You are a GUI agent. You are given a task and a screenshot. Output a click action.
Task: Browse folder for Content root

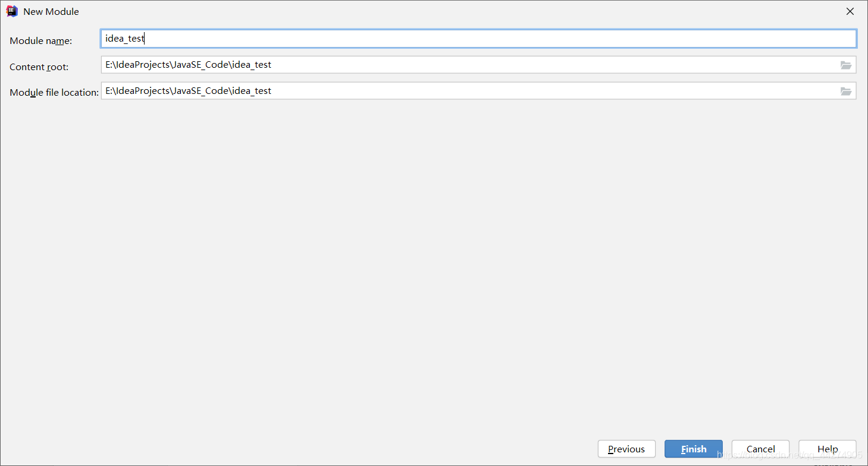coord(846,65)
